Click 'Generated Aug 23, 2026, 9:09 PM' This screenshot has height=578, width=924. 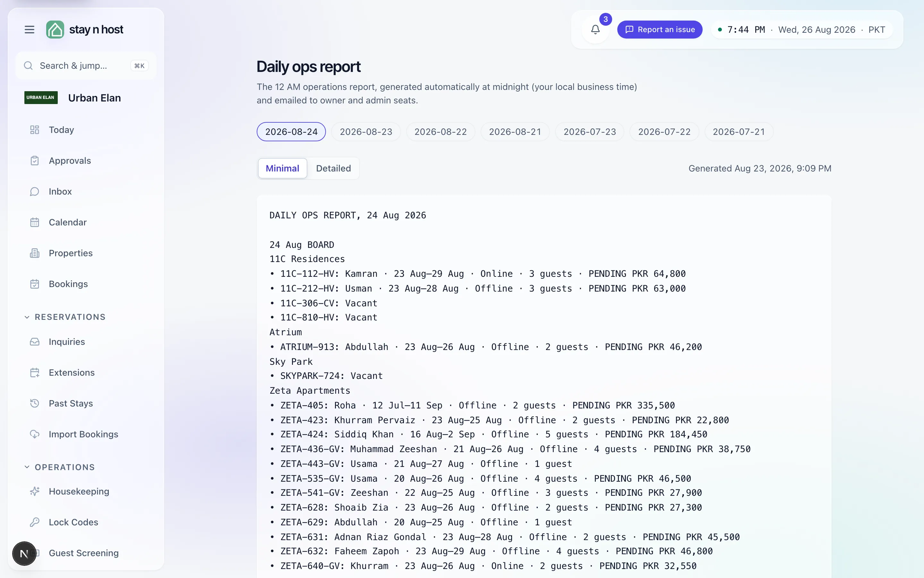(760, 168)
